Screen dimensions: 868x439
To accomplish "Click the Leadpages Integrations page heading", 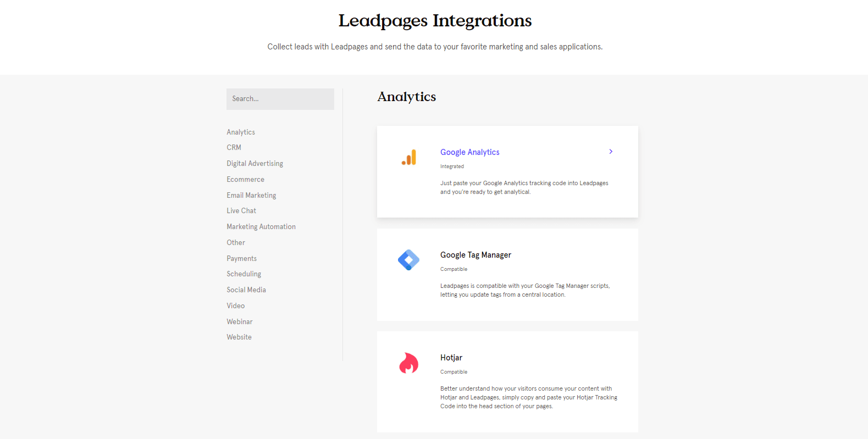I will (435, 21).
